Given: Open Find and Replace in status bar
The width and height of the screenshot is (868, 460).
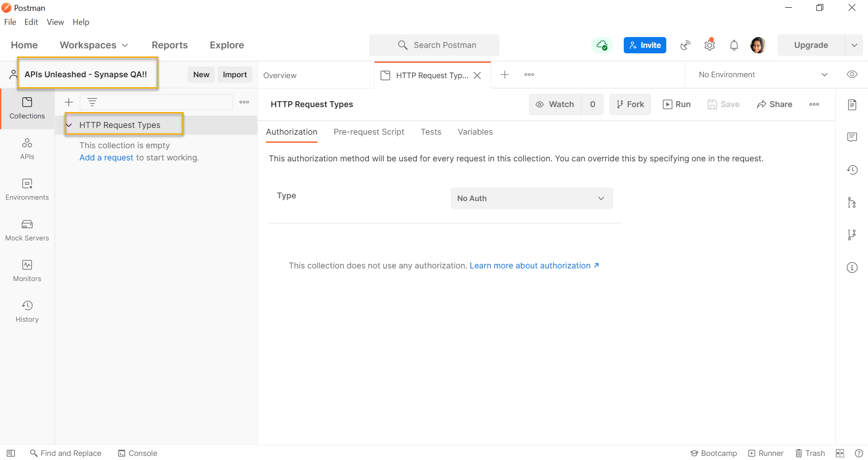Looking at the screenshot, I should pyautogui.click(x=66, y=453).
